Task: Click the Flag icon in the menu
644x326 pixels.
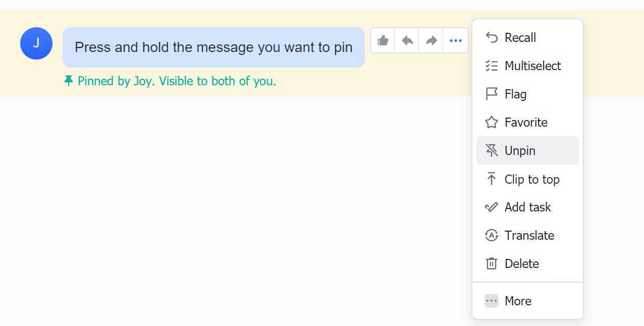Action: 491,94
